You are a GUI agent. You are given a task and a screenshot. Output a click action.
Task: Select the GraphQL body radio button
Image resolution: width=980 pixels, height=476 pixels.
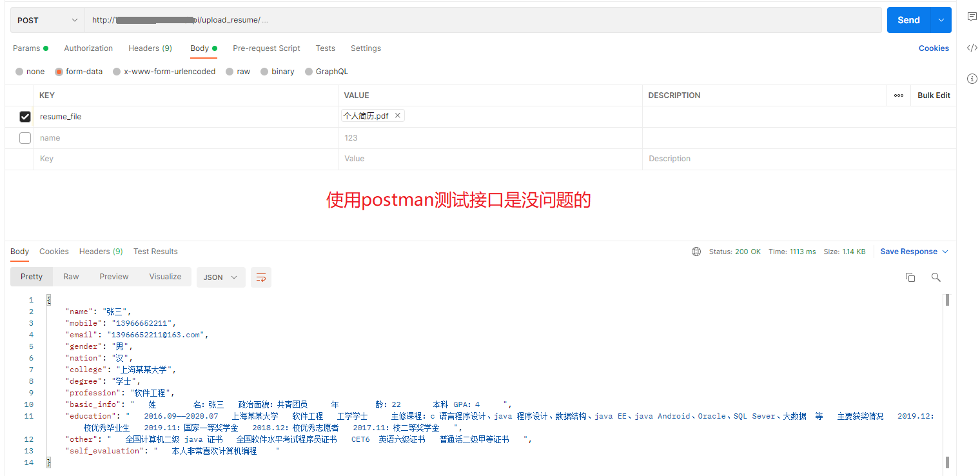[309, 72]
